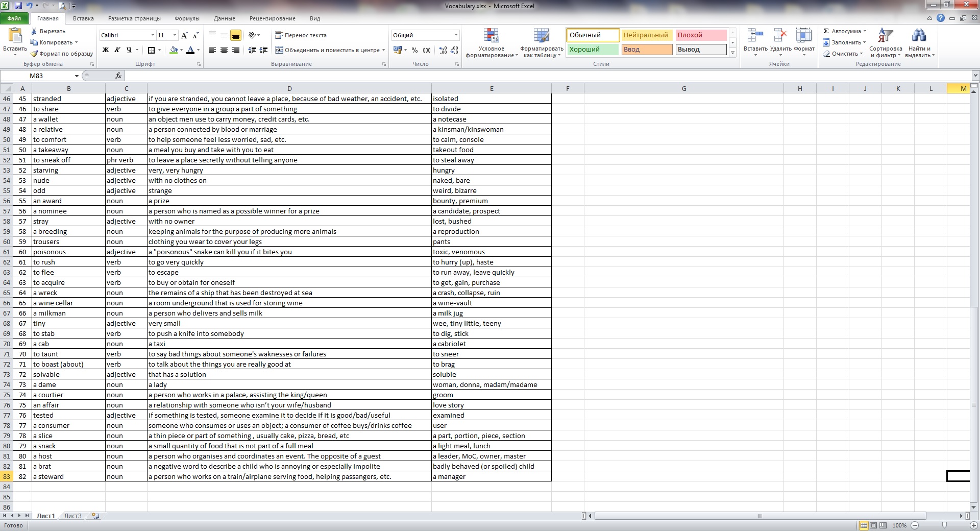
Task: Click the Find and Select binoculars icon
Action: point(919,36)
